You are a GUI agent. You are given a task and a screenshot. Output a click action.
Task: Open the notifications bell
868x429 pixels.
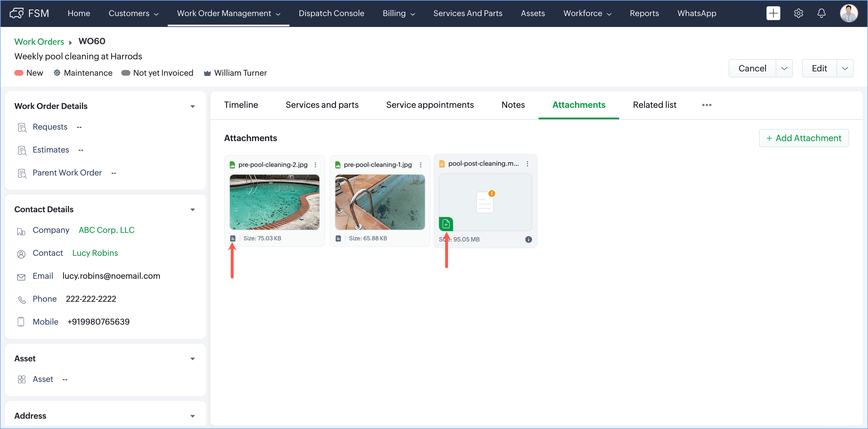[821, 13]
